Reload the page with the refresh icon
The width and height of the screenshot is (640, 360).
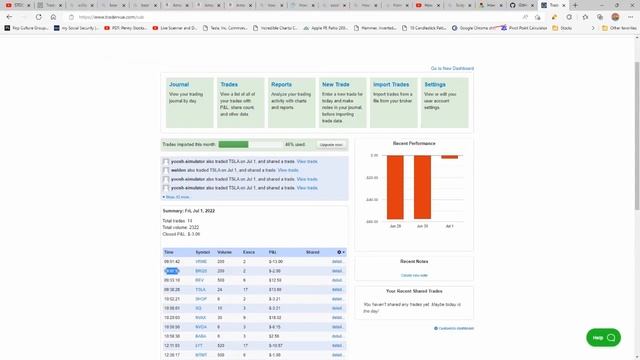tap(38, 17)
